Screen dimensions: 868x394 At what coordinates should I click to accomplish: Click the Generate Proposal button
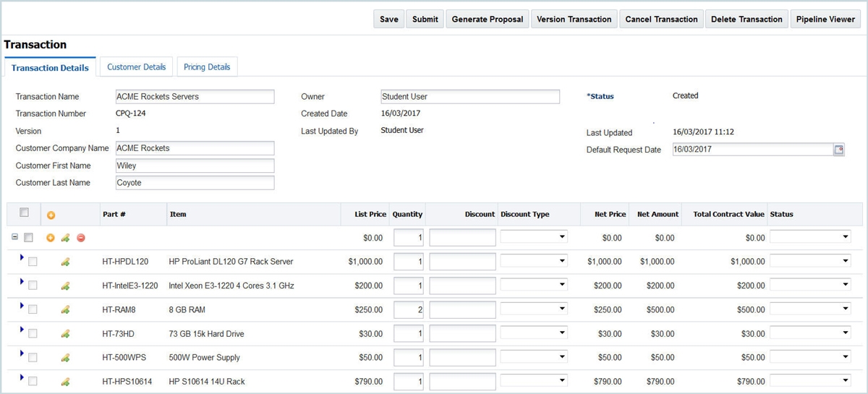pyautogui.click(x=488, y=20)
